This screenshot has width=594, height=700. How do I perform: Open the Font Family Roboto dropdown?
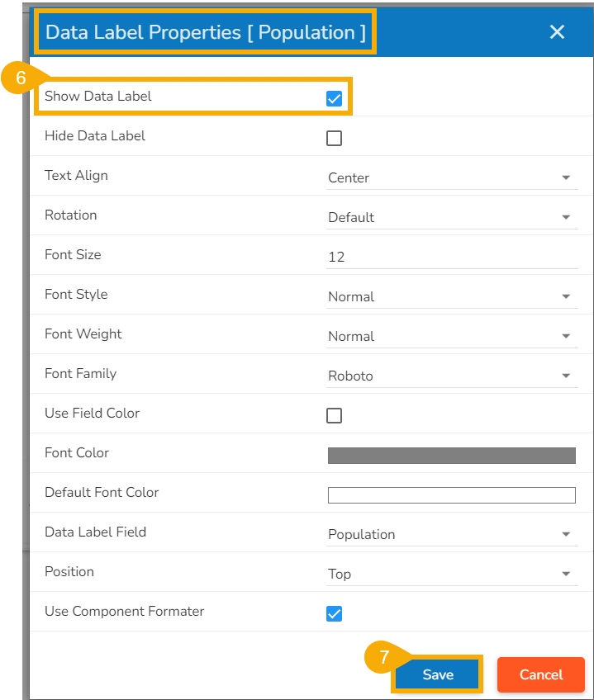(452, 376)
